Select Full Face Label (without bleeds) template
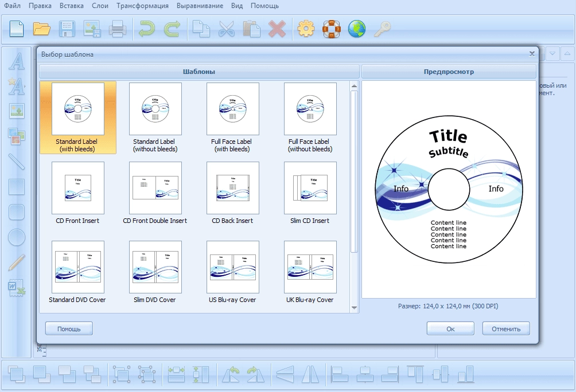576x392 pixels. tap(310, 117)
